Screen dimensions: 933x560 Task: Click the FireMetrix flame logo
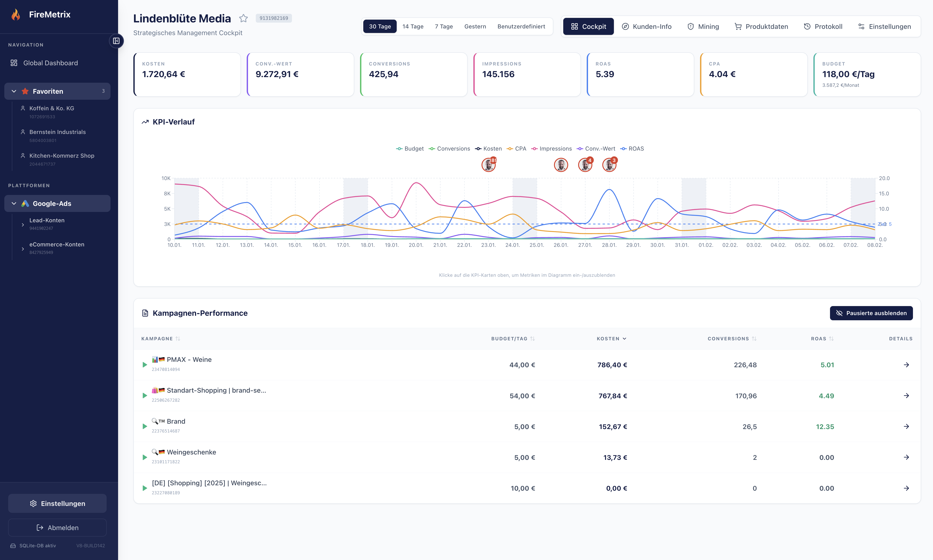tap(16, 15)
